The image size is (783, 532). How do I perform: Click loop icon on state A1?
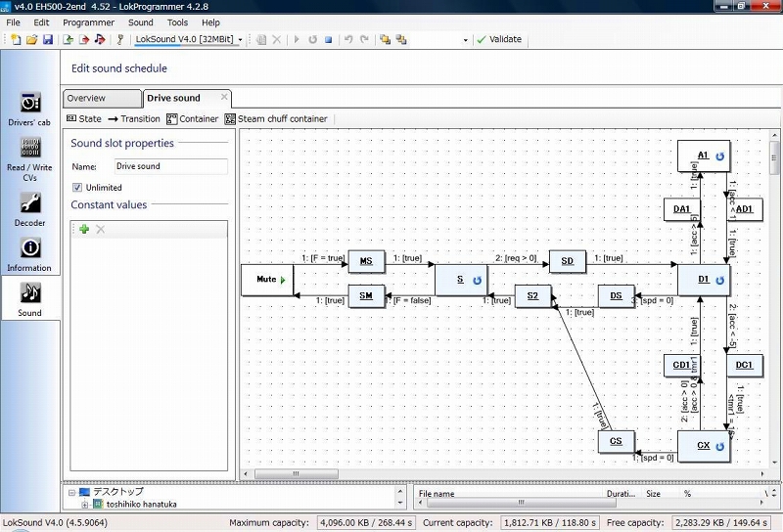pos(719,156)
